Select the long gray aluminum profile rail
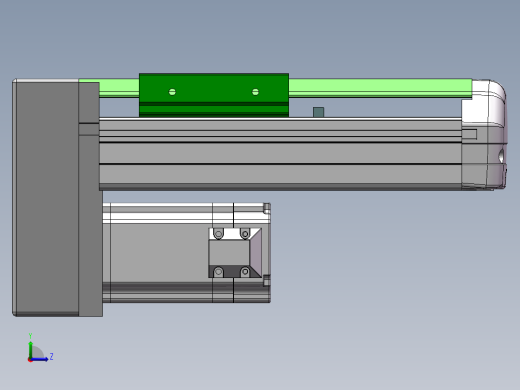The width and height of the screenshot is (520, 390). pos(280,154)
